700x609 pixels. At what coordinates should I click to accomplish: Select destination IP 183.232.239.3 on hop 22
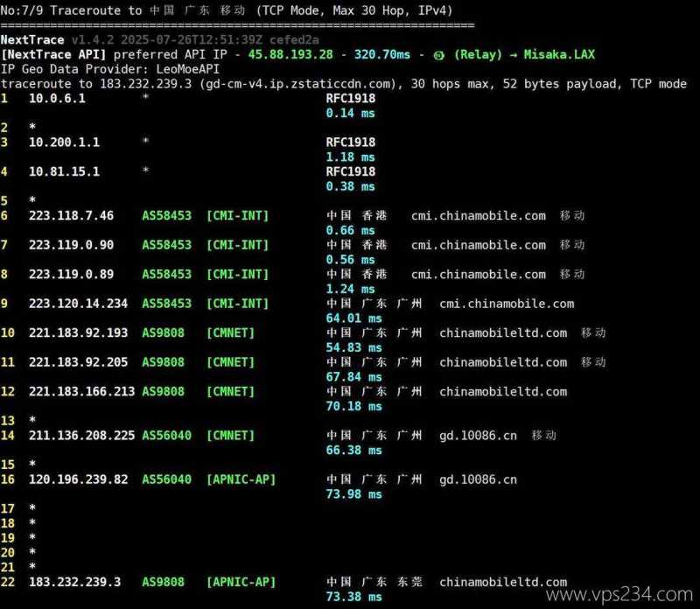(74, 582)
